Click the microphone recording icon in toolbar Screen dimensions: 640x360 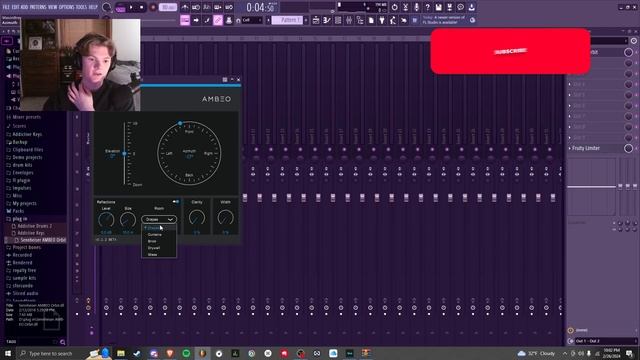[416, 7]
